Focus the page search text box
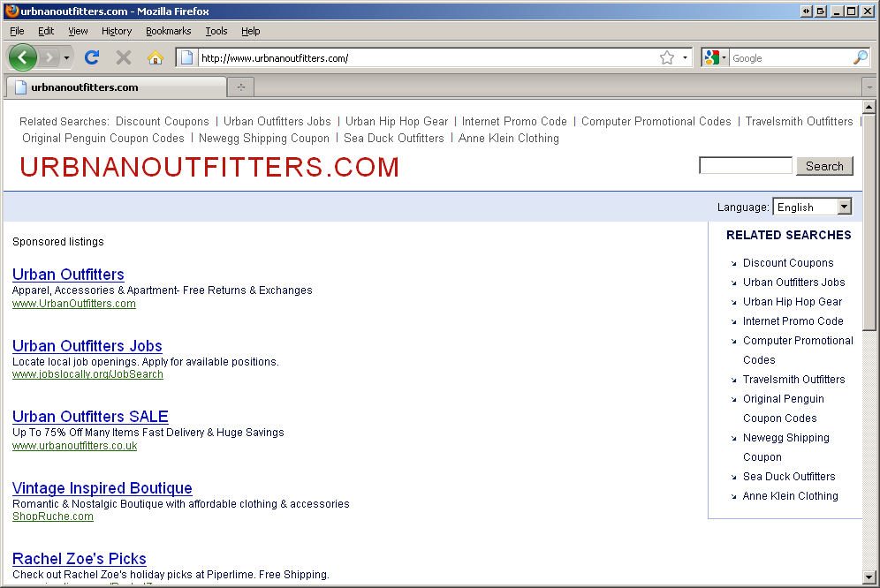 [x=746, y=165]
